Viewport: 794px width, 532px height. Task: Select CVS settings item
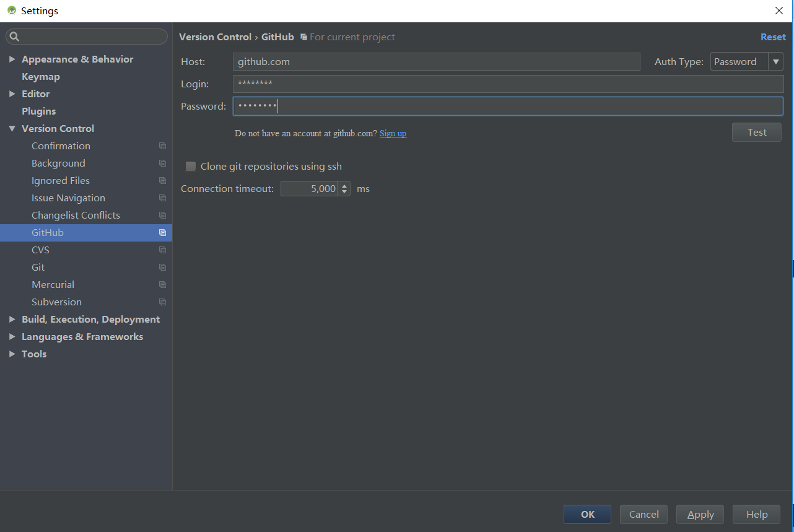click(x=40, y=250)
